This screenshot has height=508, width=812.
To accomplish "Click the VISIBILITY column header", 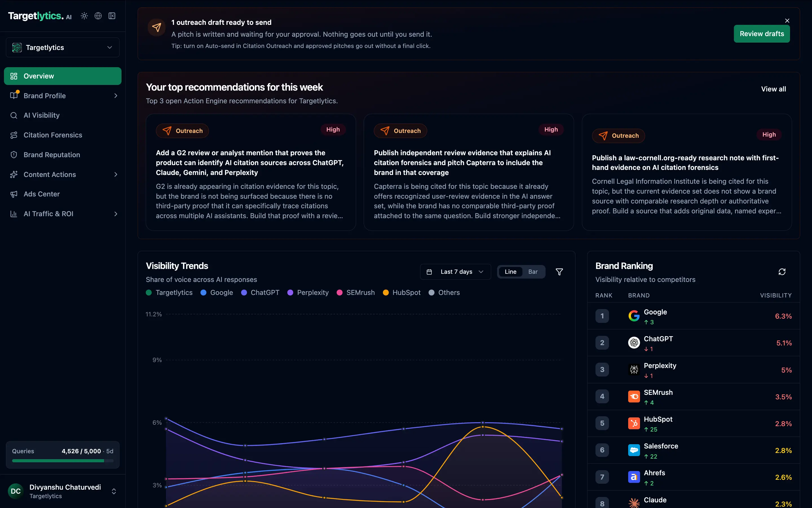I will 776,295.
